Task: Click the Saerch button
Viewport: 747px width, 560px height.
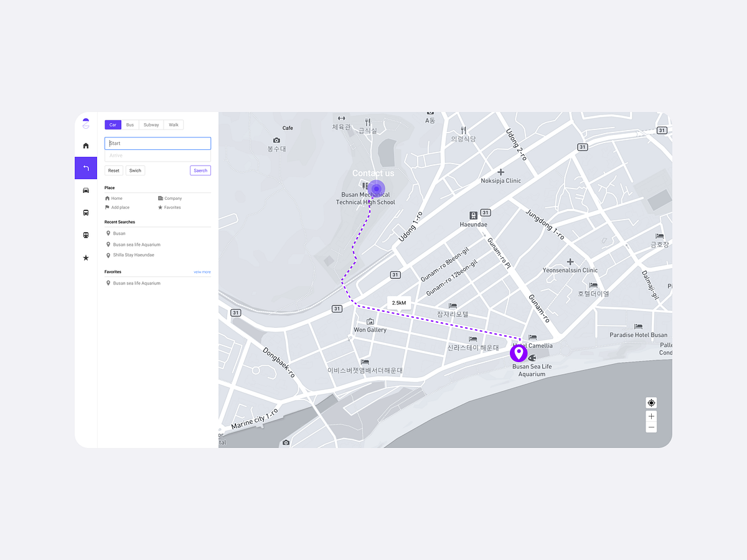Action: (200, 170)
